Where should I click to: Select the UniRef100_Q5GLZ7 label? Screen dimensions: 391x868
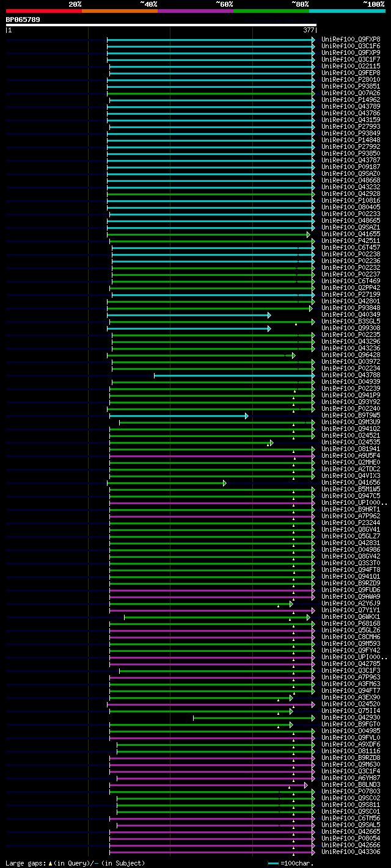click(351, 537)
